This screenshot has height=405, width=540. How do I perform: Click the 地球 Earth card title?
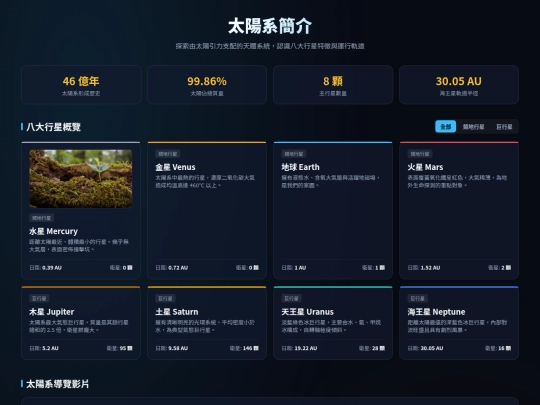[x=300, y=167]
